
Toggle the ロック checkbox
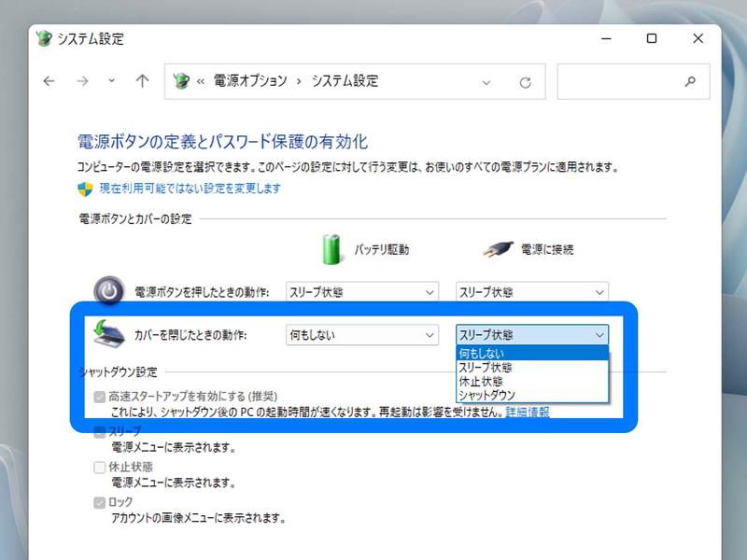[x=100, y=502]
